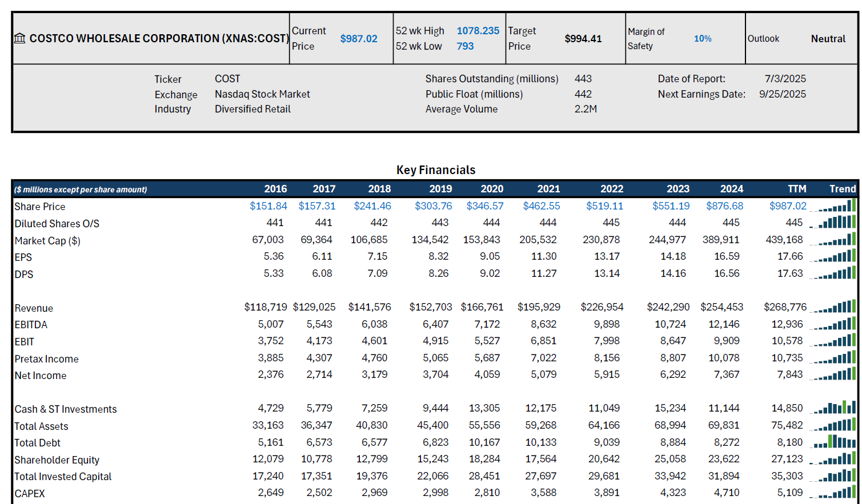Click the 2016 share price $151.84
Screen dimensions: 862x504
point(268,206)
